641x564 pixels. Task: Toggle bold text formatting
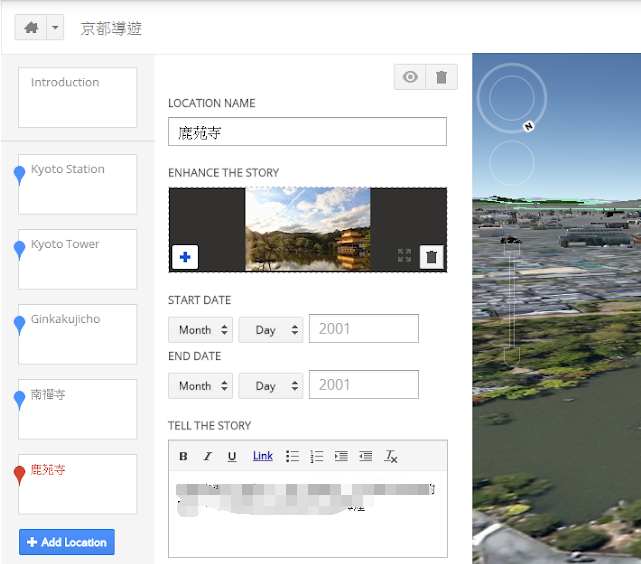click(x=183, y=456)
